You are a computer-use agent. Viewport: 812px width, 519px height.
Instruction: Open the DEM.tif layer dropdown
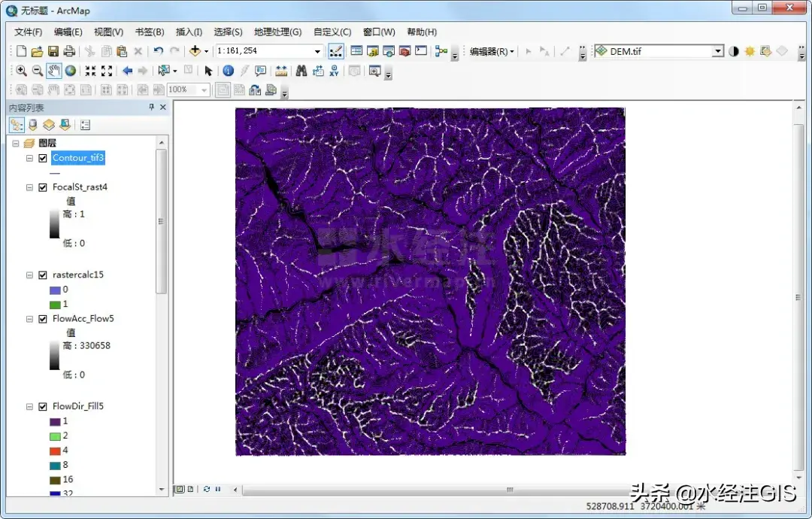point(717,51)
